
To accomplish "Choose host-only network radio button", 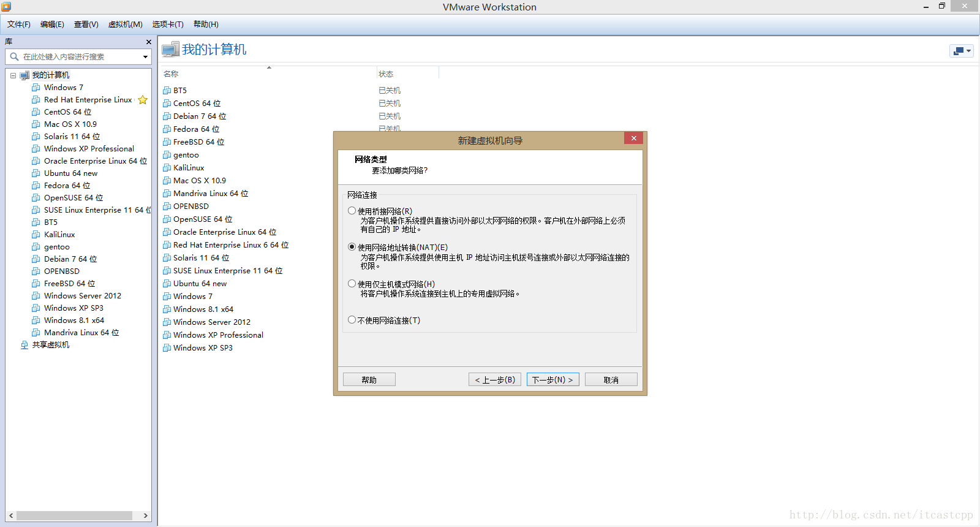I will 352,284.
